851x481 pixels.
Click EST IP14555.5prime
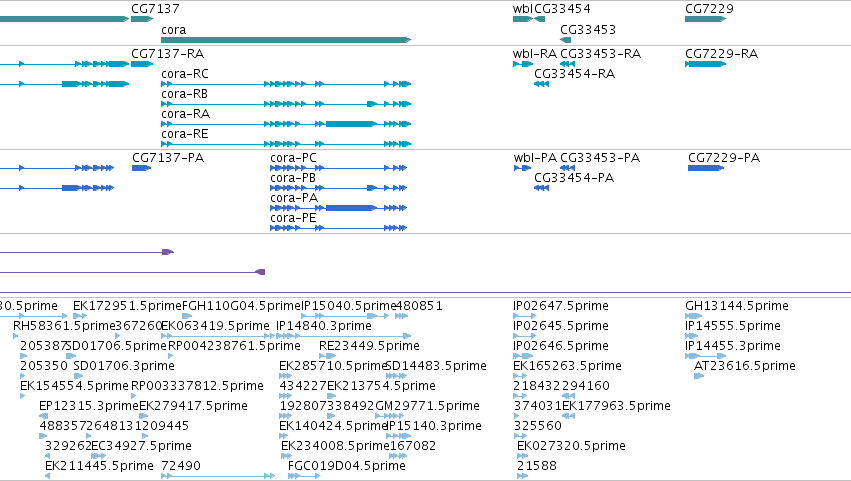coord(733,326)
